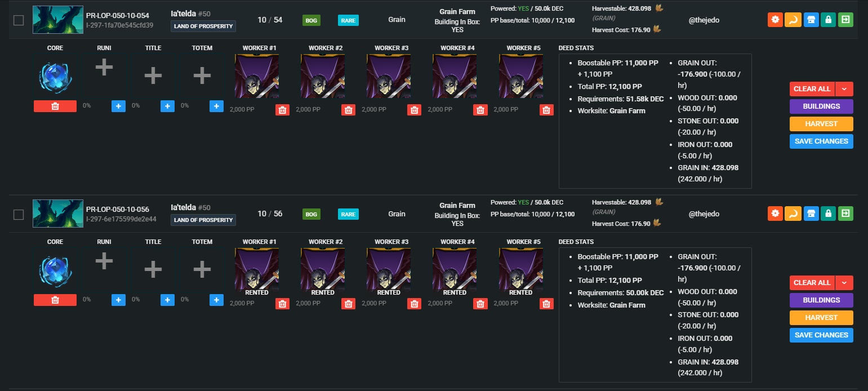The height and width of the screenshot is (391, 868).
Task: Click the BOG tag on deed PR-LOP-050-10-054
Action: (x=311, y=20)
